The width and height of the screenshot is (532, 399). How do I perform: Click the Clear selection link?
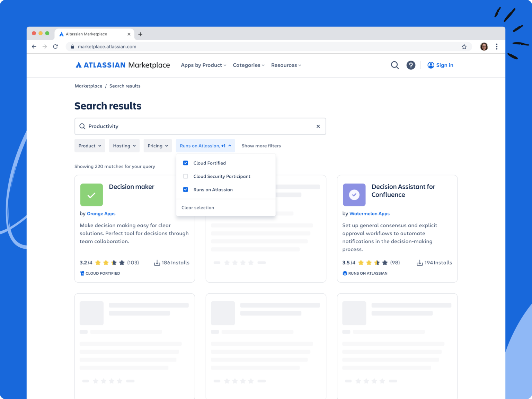(198, 207)
